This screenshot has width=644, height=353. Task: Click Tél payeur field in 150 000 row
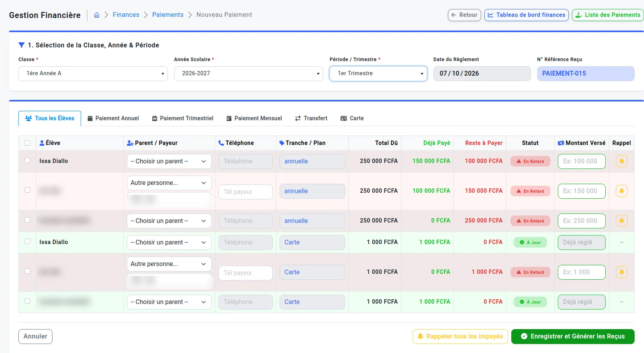coord(245,192)
